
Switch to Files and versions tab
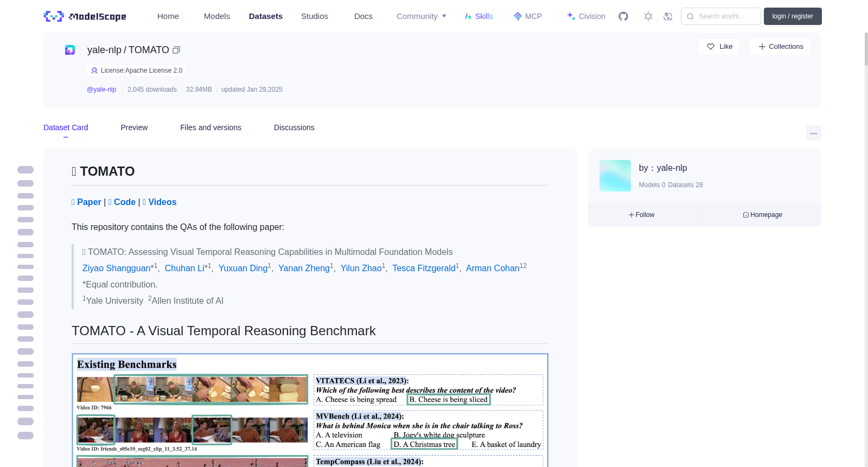click(x=210, y=127)
